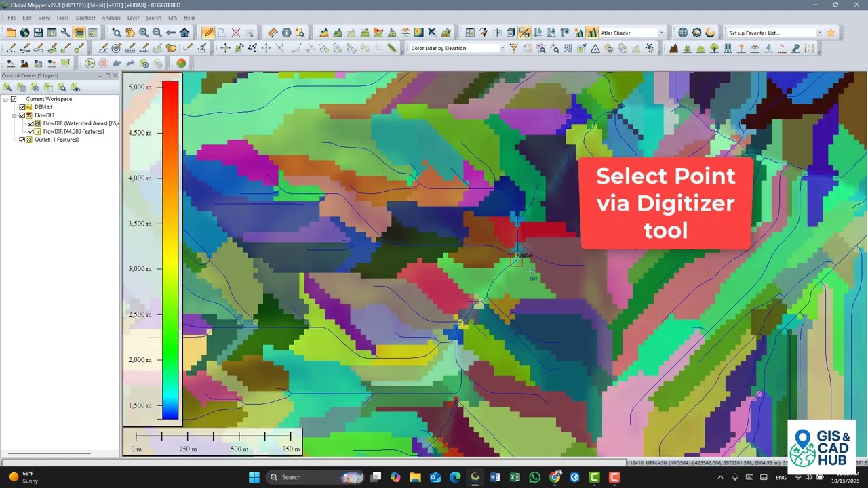Select the Measure ruler tool
The height and width of the screenshot is (488, 868).
click(x=273, y=33)
